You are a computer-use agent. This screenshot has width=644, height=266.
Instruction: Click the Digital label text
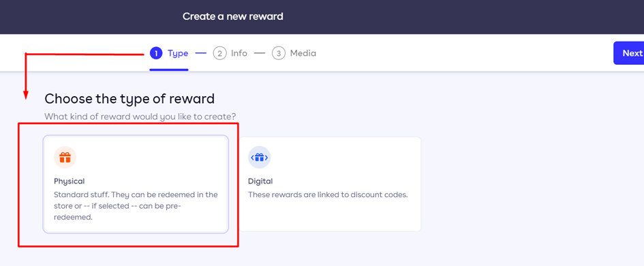click(260, 181)
